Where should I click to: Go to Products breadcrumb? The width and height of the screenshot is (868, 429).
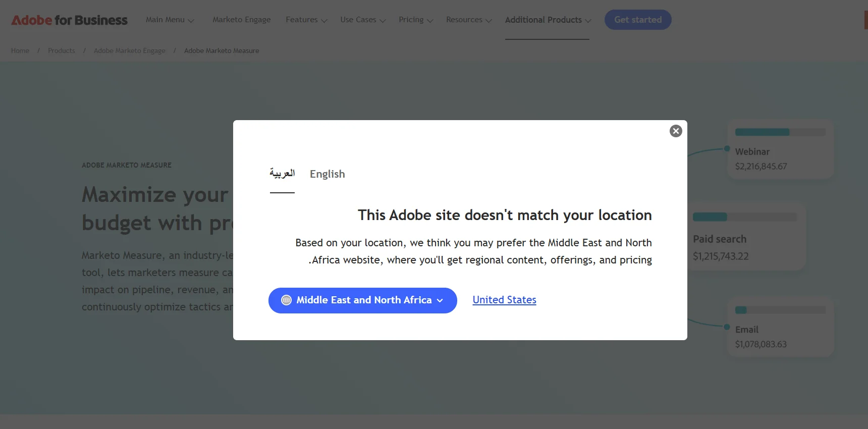[62, 51]
